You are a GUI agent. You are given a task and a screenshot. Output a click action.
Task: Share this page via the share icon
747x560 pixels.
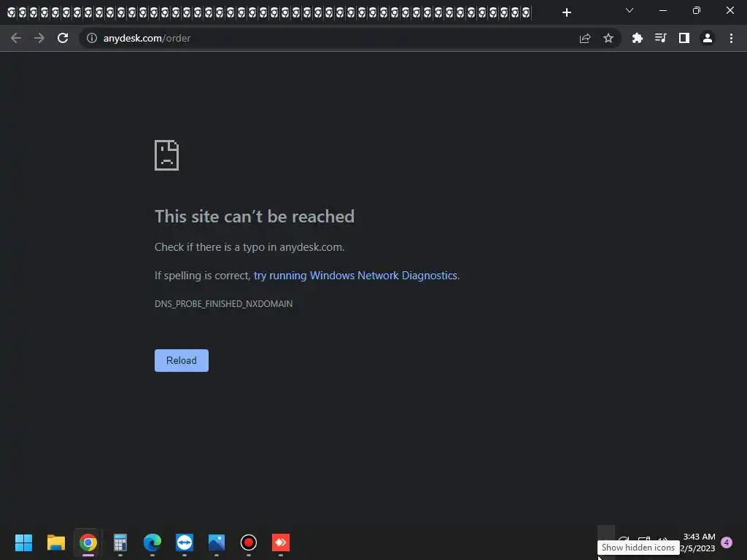point(585,38)
